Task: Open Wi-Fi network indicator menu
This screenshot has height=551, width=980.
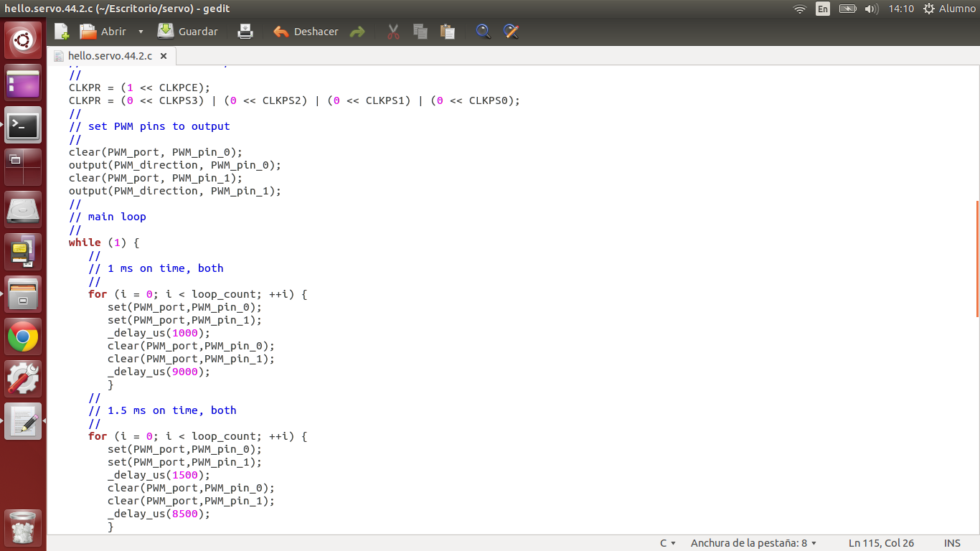Action: point(800,9)
